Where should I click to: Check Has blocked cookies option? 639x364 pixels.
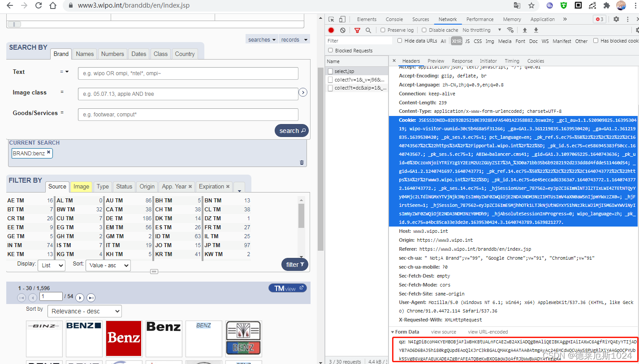[x=596, y=41]
